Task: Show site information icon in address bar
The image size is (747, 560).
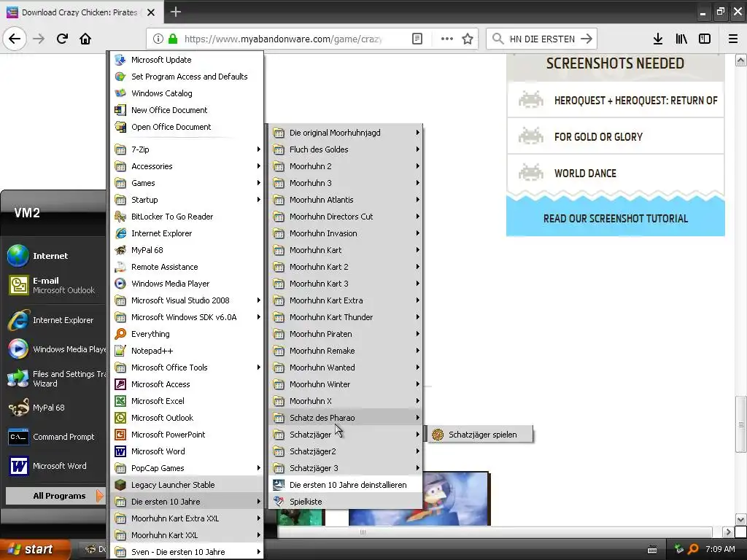Action: (158, 39)
